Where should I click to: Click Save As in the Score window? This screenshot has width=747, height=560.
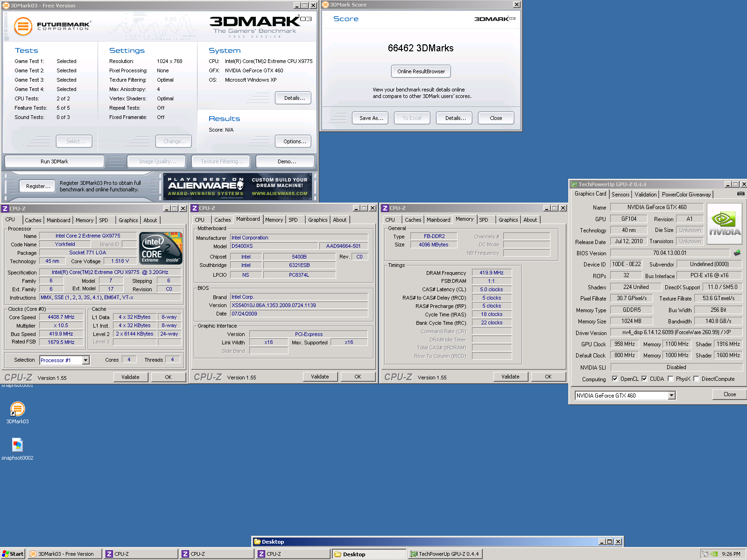[x=371, y=118]
